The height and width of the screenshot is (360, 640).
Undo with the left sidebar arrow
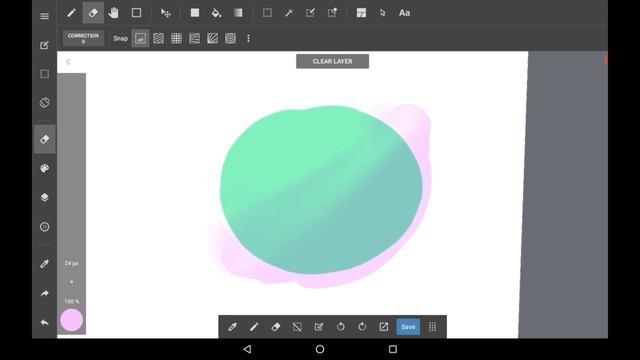click(44, 322)
